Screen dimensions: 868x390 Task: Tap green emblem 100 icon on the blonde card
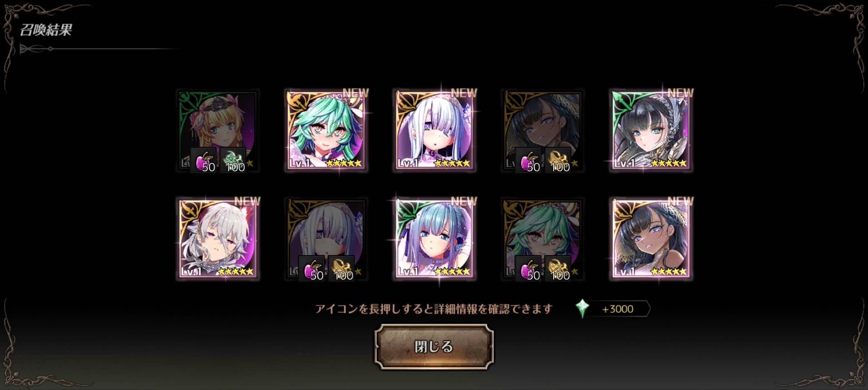[233, 160]
